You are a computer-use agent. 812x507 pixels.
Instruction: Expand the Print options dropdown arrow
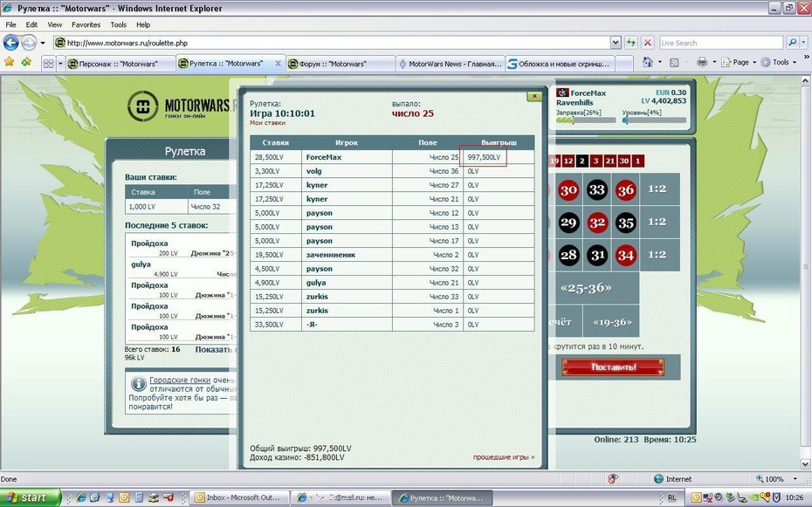coord(714,62)
